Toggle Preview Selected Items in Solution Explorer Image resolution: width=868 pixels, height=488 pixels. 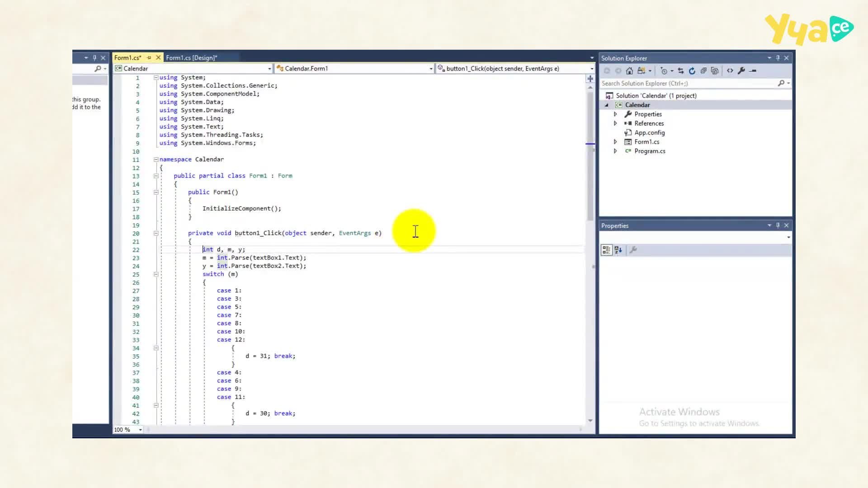753,70
